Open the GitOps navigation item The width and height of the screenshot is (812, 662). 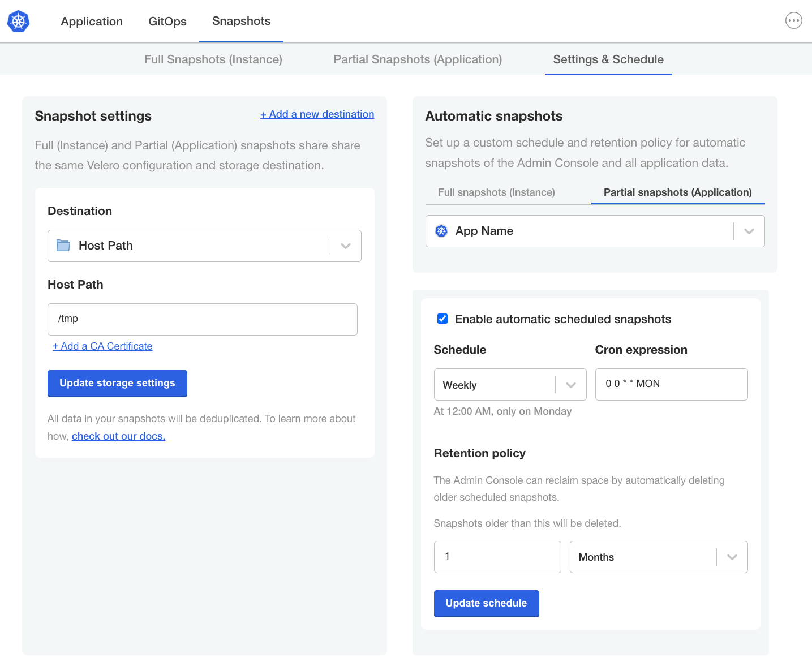click(x=167, y=22)
